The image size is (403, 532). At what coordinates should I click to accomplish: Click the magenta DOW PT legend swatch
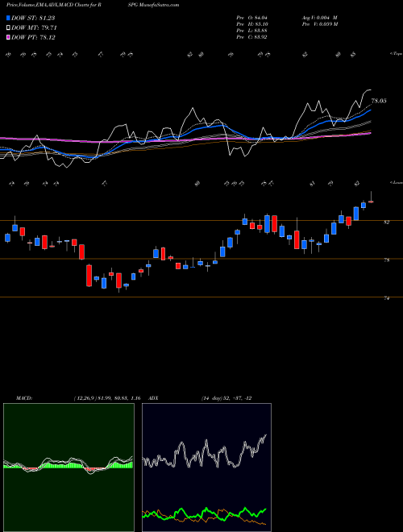[x=9, y=38]
